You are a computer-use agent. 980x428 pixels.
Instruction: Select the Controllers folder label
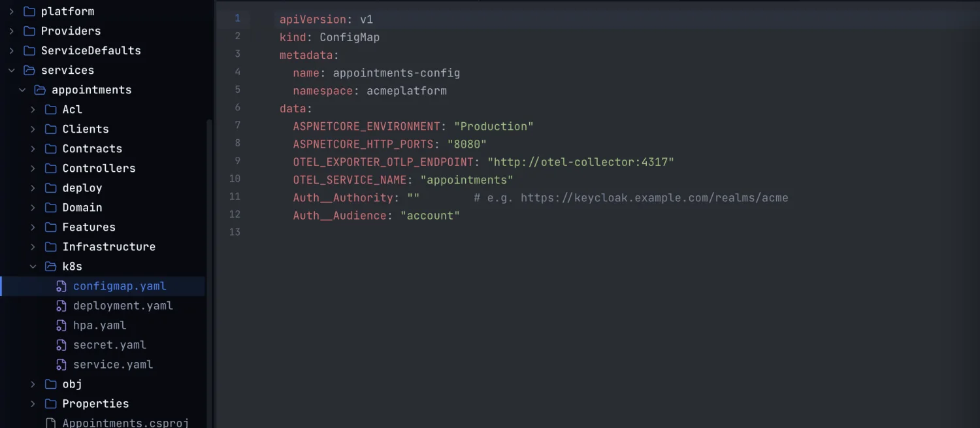(x=99, y=169)
